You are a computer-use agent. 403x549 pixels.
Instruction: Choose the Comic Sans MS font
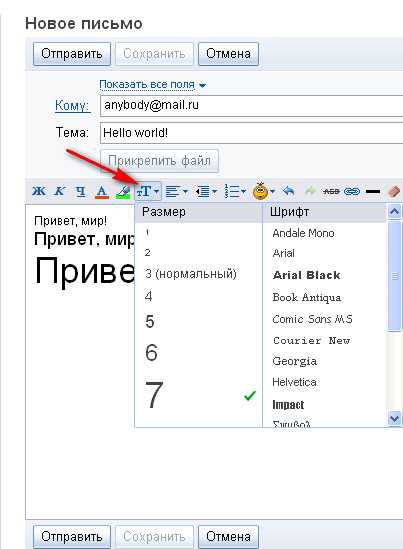pyautogui.click(x=312, y=319)
